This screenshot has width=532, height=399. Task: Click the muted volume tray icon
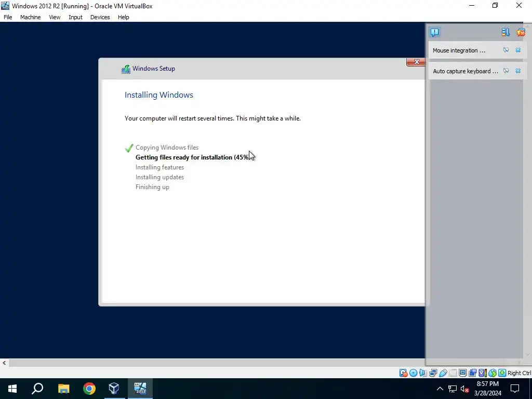(x=465, y=389)
